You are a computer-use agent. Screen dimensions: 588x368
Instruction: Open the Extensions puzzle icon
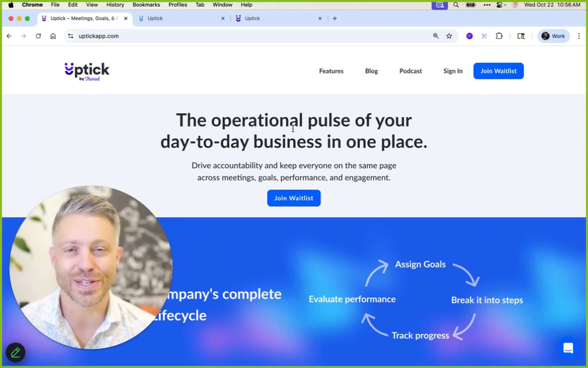[x=499, y=36]
